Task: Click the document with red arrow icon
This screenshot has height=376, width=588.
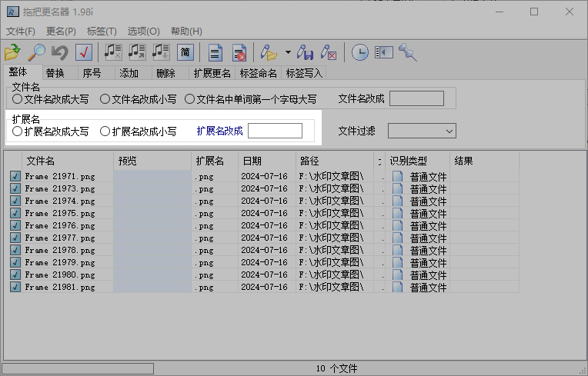Action: 239,52
